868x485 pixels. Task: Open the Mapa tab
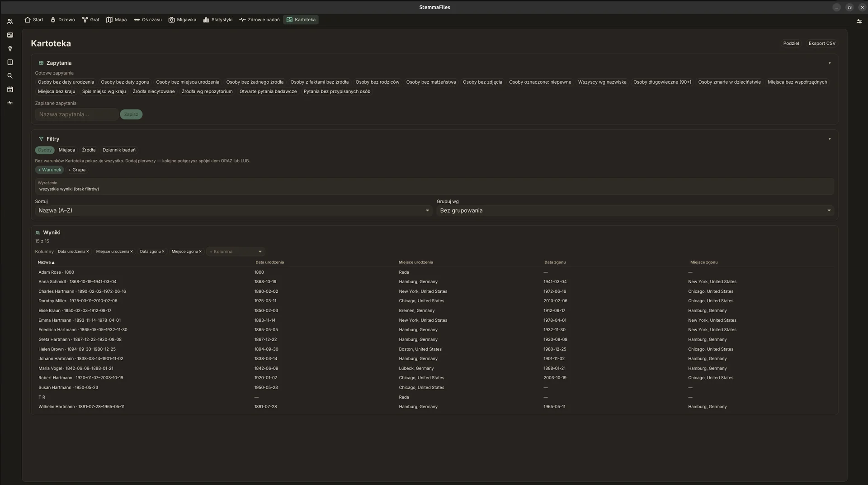[117, 19]
